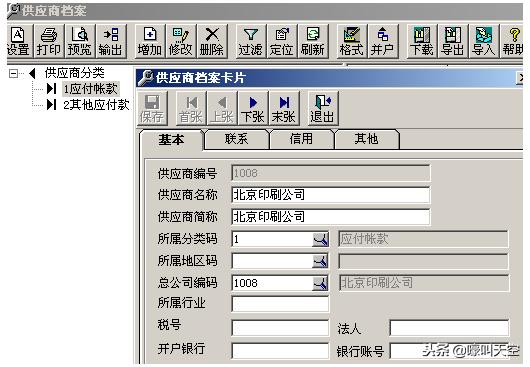The width and height of the screenshot is (530, 367).
Task: Click the 下载 (Download) toolbar icon
Action: (421, 42)
